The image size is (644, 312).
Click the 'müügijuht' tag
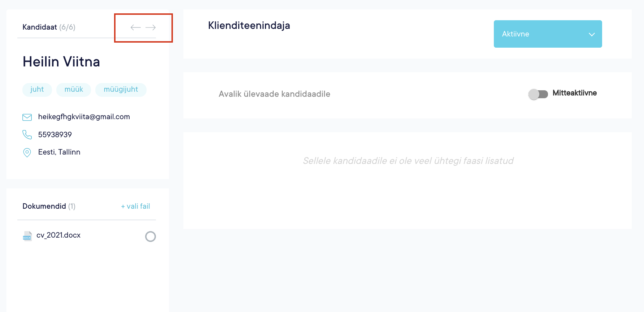121,90
